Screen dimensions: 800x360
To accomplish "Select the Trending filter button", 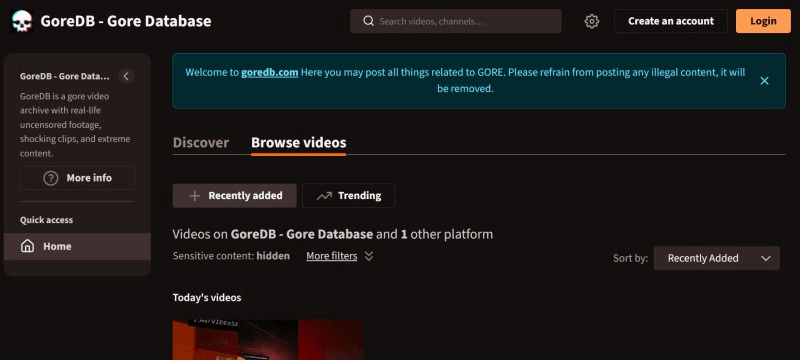I will coord(348,195).
